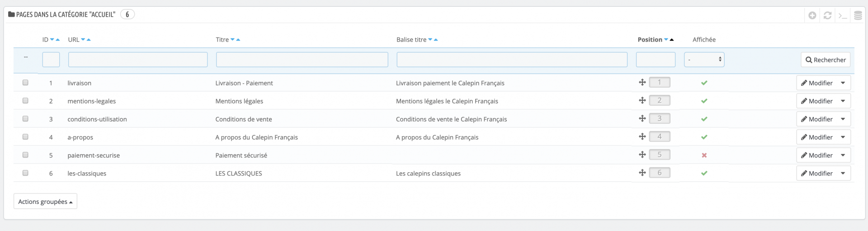868x231 pixels.
Task: Click the export to SQL manager icon
Action: point(858,15)
